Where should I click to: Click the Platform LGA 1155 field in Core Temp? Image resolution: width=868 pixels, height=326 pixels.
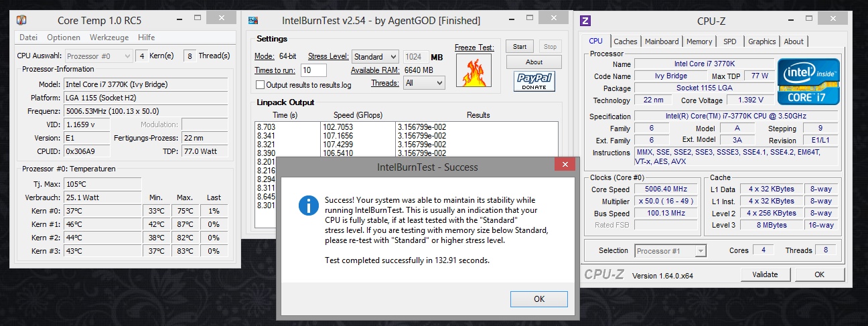point(146,98)
